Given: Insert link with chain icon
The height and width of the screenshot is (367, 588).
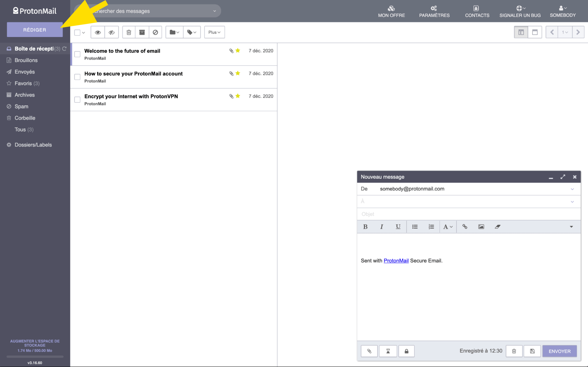Looking at the screenshot, I should pyautogui.click(x=465, y=227).
